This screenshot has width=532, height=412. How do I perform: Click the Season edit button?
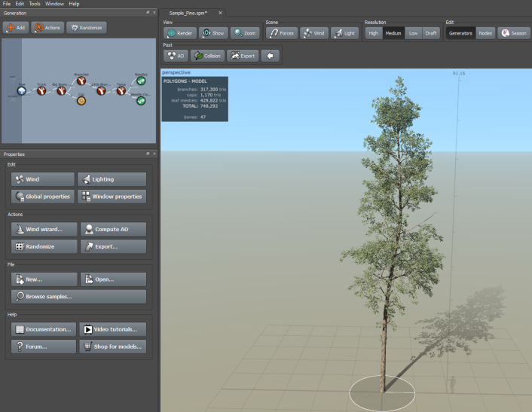coord(514,33)
